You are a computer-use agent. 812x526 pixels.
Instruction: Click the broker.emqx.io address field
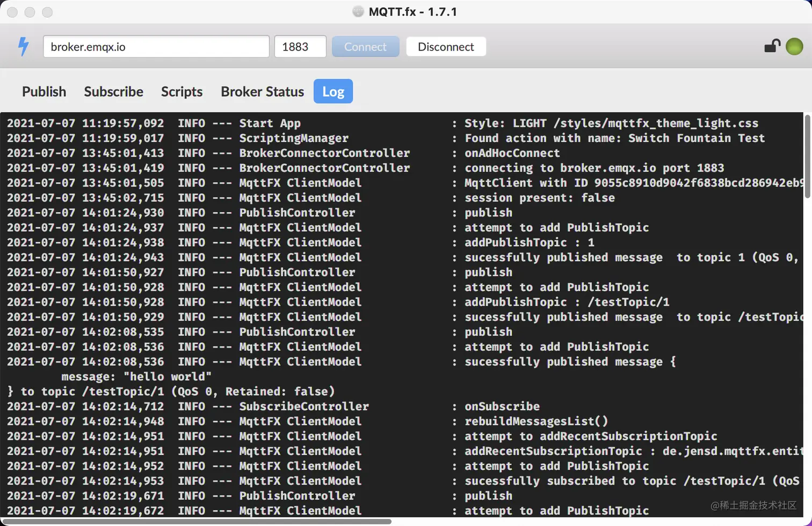coord(156,47)
